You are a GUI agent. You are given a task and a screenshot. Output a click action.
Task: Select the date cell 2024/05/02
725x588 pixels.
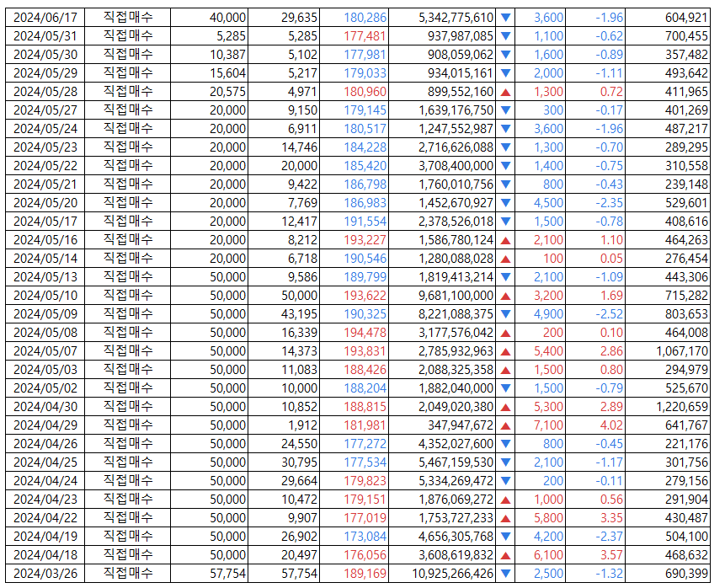tap(45, 388)
